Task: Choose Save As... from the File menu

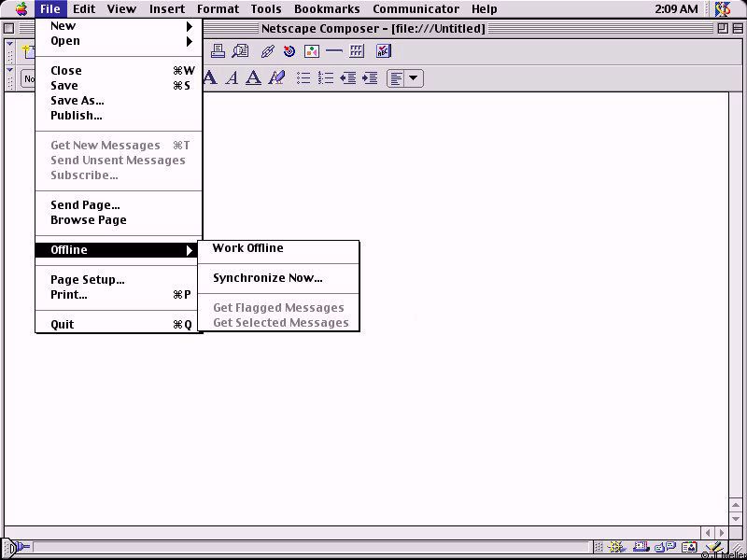Action: coord(77,101)
